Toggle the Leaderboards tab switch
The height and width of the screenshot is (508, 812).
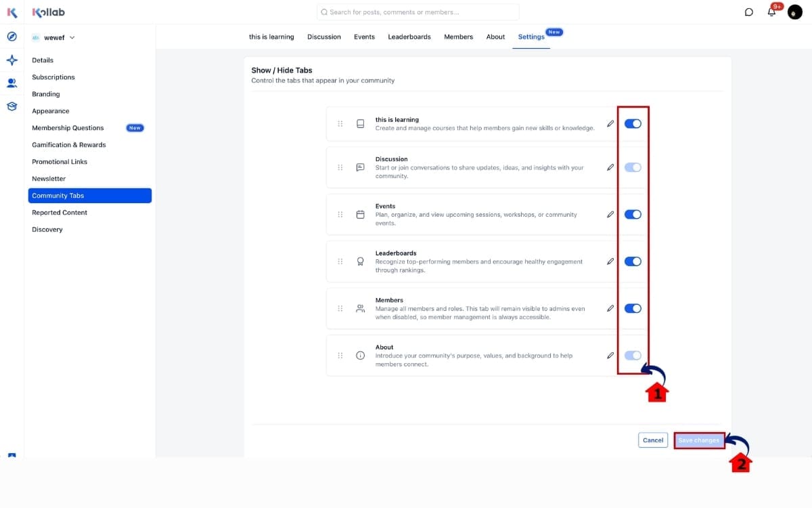pyautogui.click(x=633, y=261)
